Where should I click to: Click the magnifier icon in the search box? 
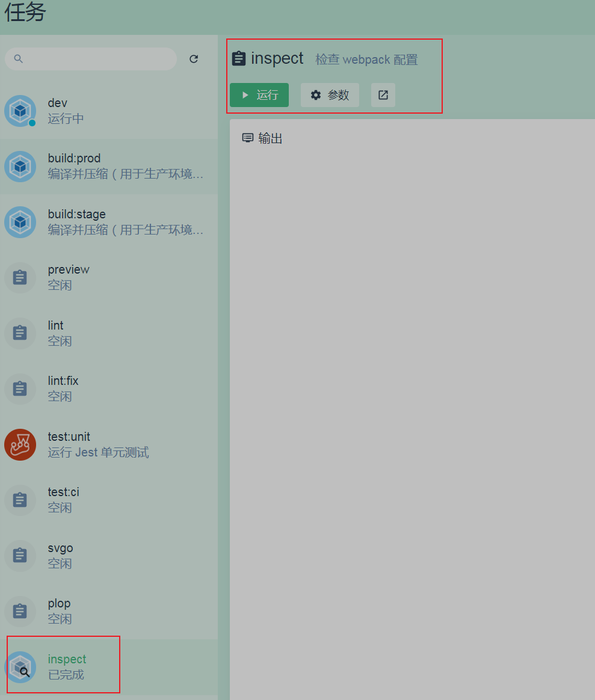coord(18,58)
